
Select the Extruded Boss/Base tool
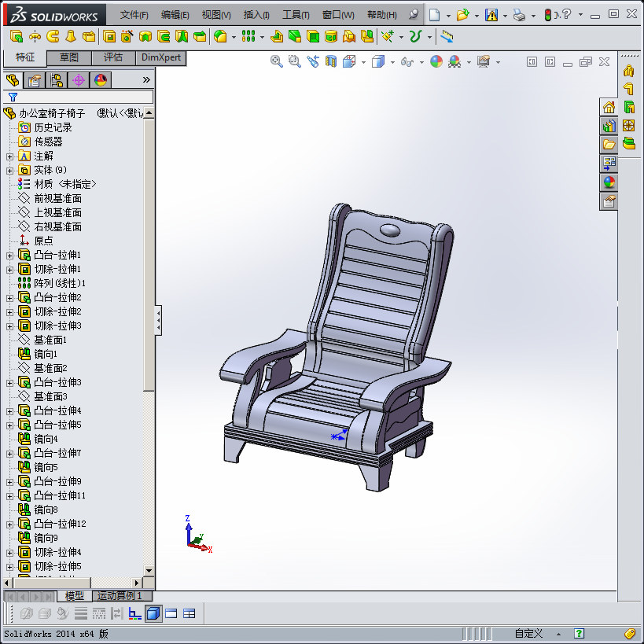[x=17, y=36]
